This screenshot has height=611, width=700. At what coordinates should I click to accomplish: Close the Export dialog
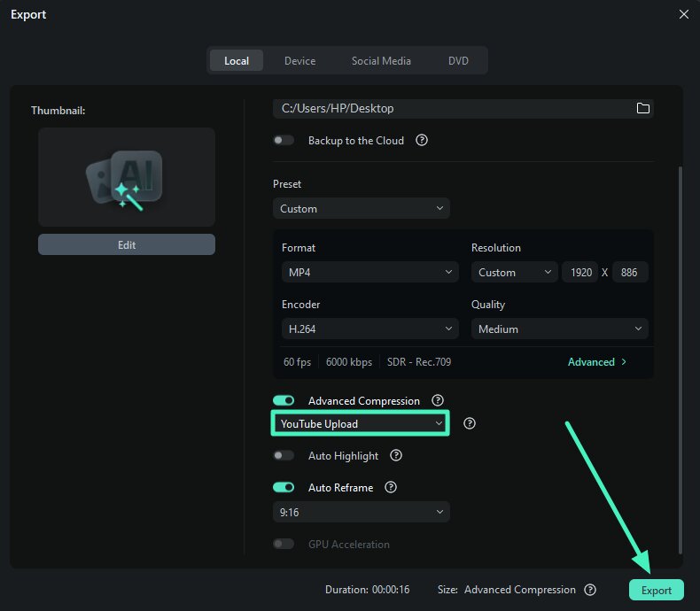click(x=683, y=14)
